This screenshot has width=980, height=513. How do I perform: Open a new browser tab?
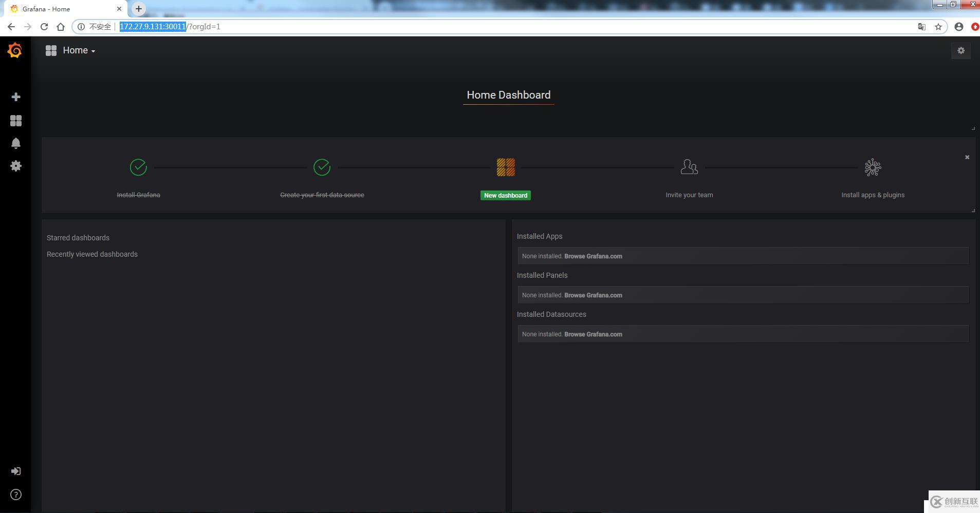pos(139,9)
